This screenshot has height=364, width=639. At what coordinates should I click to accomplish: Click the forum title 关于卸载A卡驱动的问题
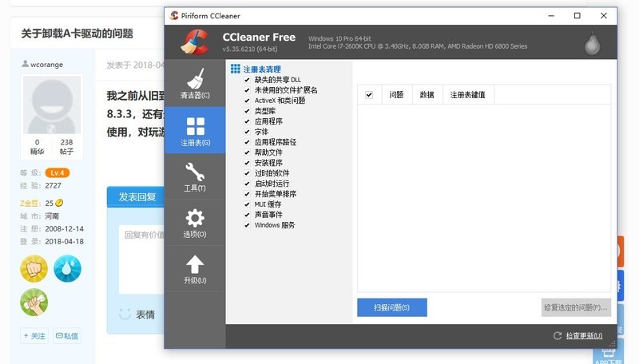pyautogui.click(x=77, y=34)
